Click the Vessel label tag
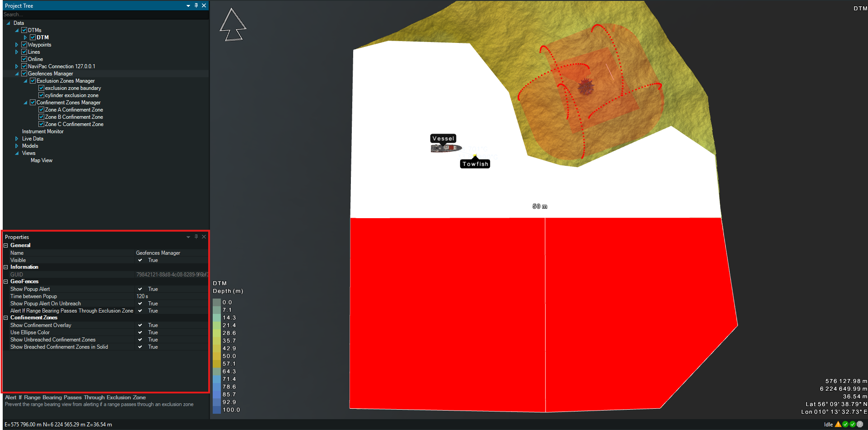This screenshot has height=430, width=868. tap(443, 139)
